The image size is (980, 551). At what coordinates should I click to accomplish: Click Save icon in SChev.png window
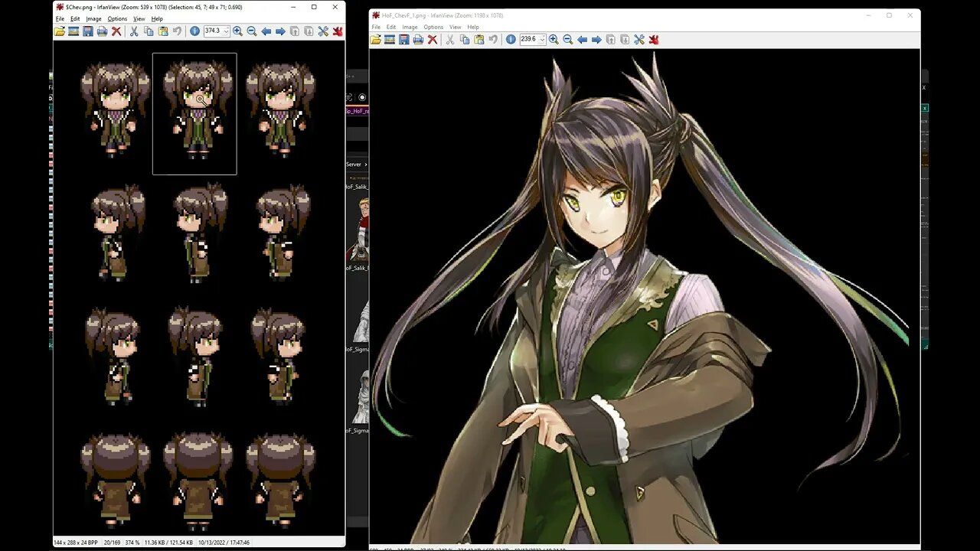pyautogui.click(x=88, y=31)
